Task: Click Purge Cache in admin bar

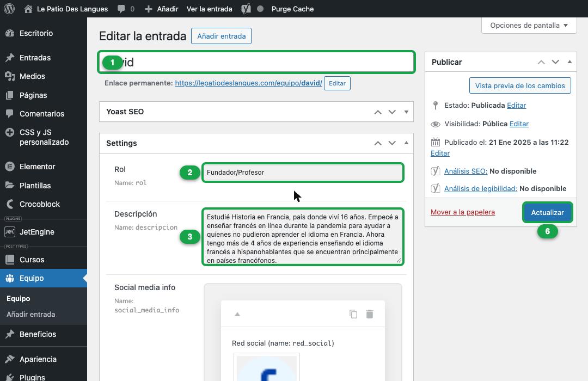Action: pyautogui.click(x=292, y=9)
